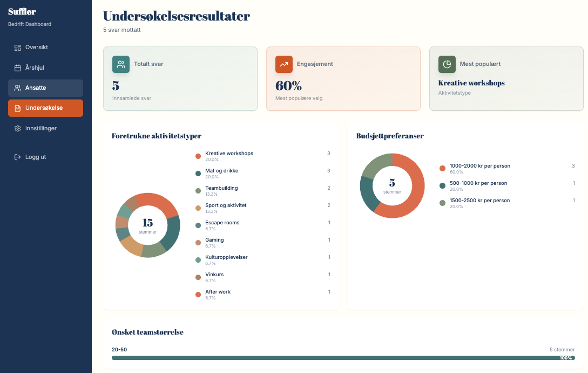Click the Ansatte people icon

(x=17, y=88)
